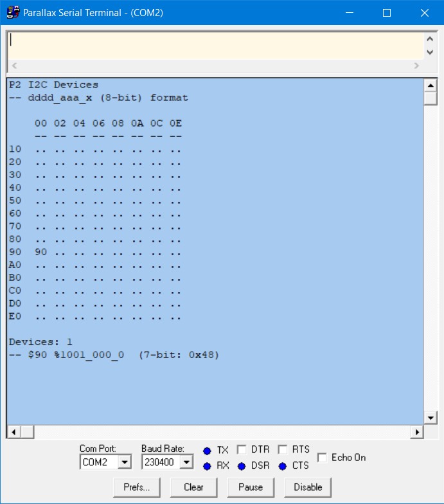Click the transmit pane left scroll arrow
444x504 pixels.
(x=14, y=66)
